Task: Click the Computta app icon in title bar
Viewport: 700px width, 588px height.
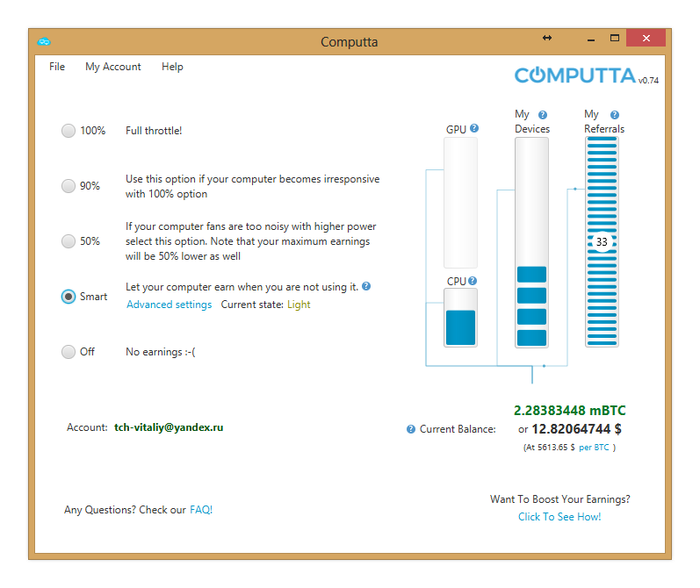Action: (x=44, y=42)
